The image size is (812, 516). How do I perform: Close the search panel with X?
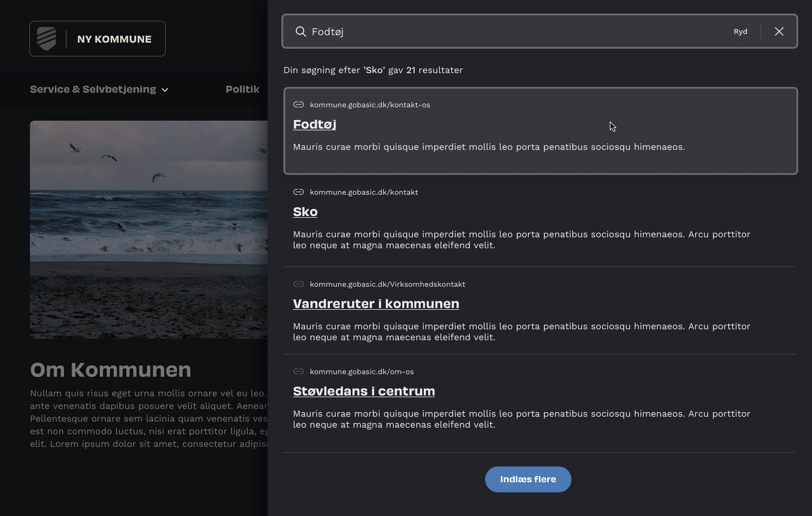779,32
